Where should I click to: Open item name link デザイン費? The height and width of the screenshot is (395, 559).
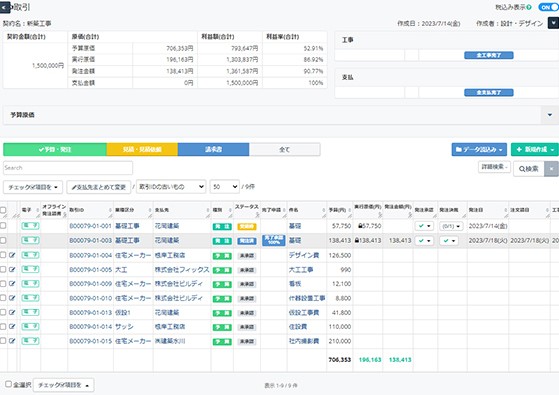(304, 255)
